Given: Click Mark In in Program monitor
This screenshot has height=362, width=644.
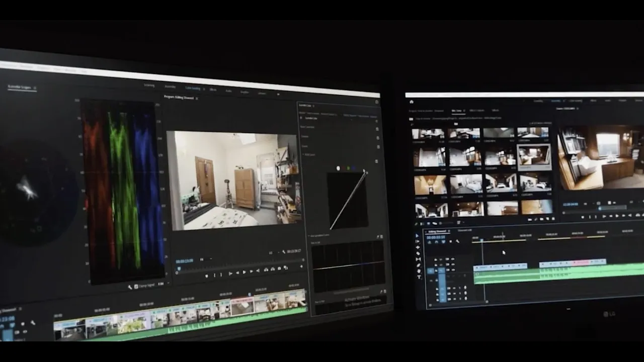Looking at the screenshot, I should pos(214,275).
